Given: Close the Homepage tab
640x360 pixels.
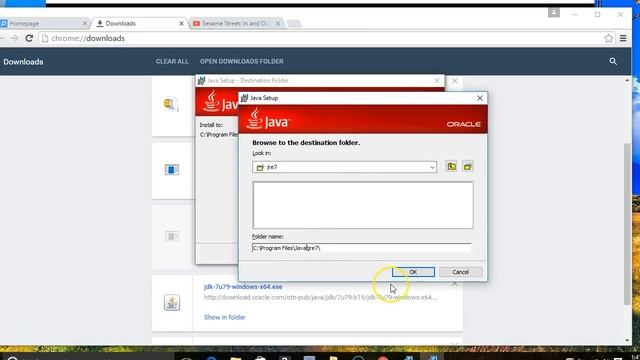Looking at the screenshot, I should click(85, 24).
